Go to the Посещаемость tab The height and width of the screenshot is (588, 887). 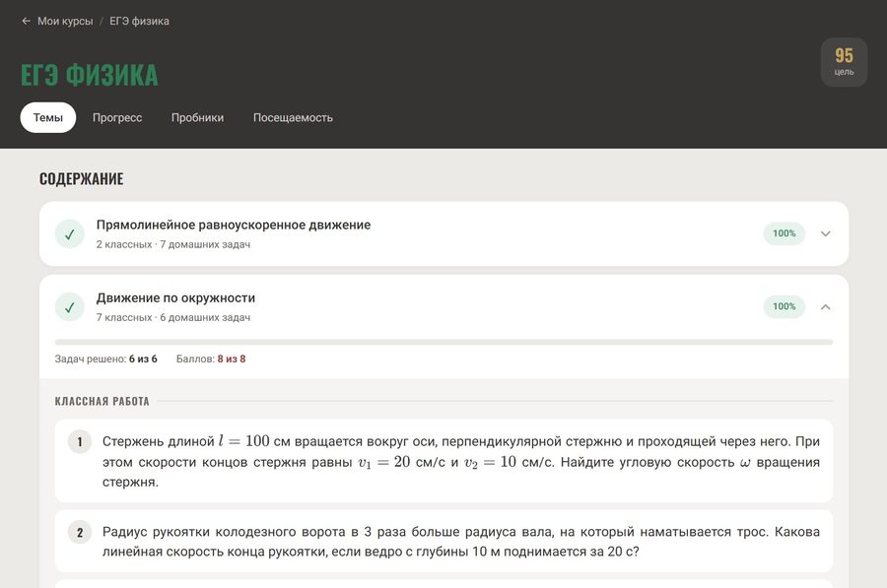coord(293,117)
